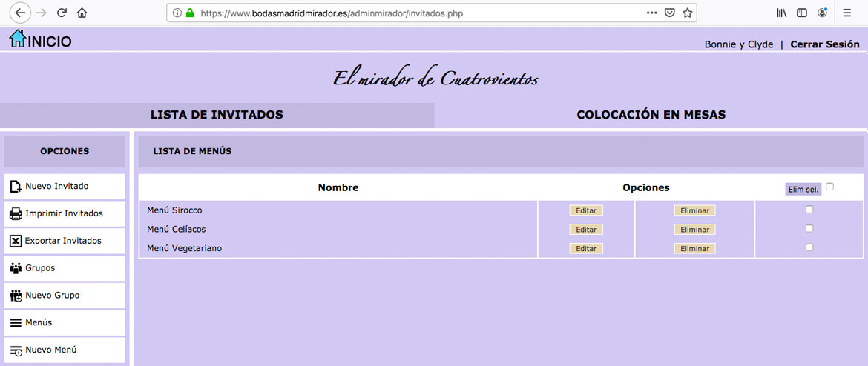Screen dimensions: 868x366
Task: Click the add-group icon for Nuevo Grupo
Action: (16, 296)
